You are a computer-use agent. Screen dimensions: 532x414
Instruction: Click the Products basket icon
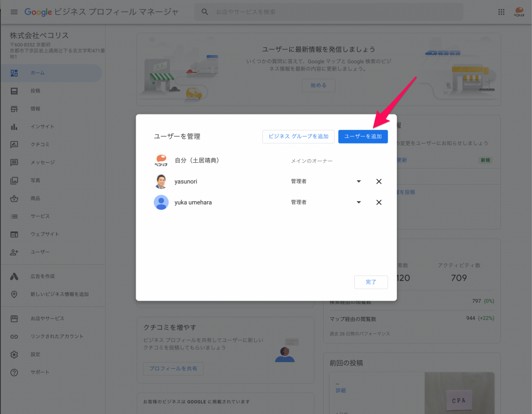pyautogui.click(x=14, y=198)
